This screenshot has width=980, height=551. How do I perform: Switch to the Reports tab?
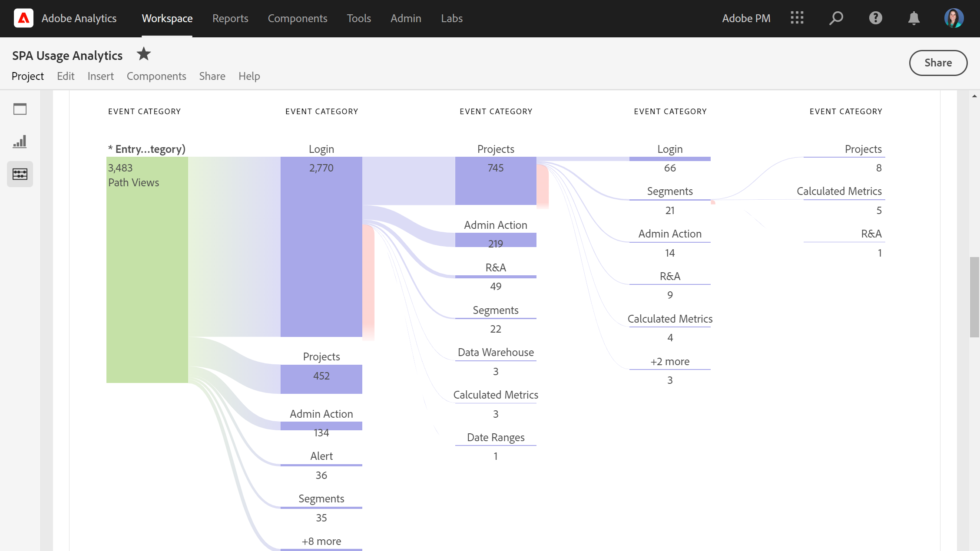pos(230,18)
